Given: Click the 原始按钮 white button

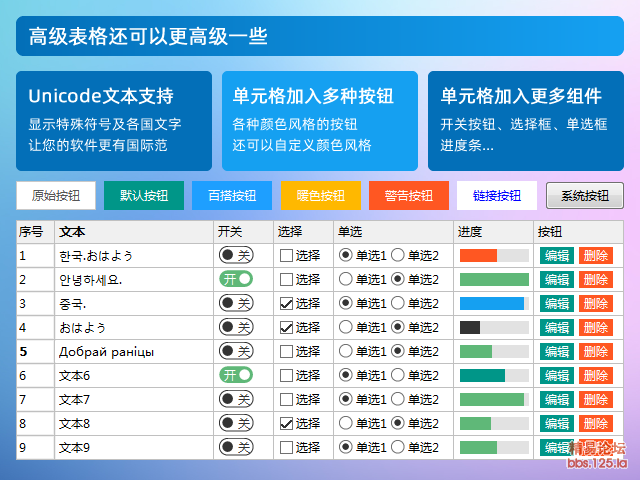Looking at the screenshot, I should click(56, 196).
